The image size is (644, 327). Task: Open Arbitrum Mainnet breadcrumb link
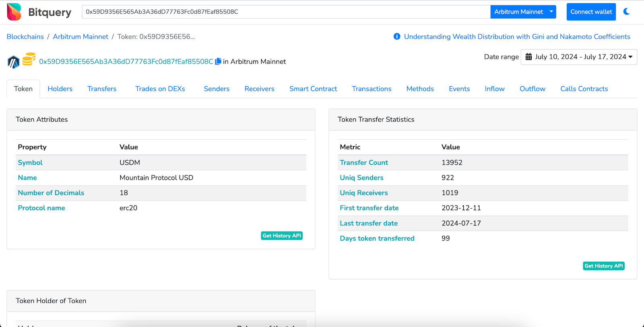click(x=80, y=37)
